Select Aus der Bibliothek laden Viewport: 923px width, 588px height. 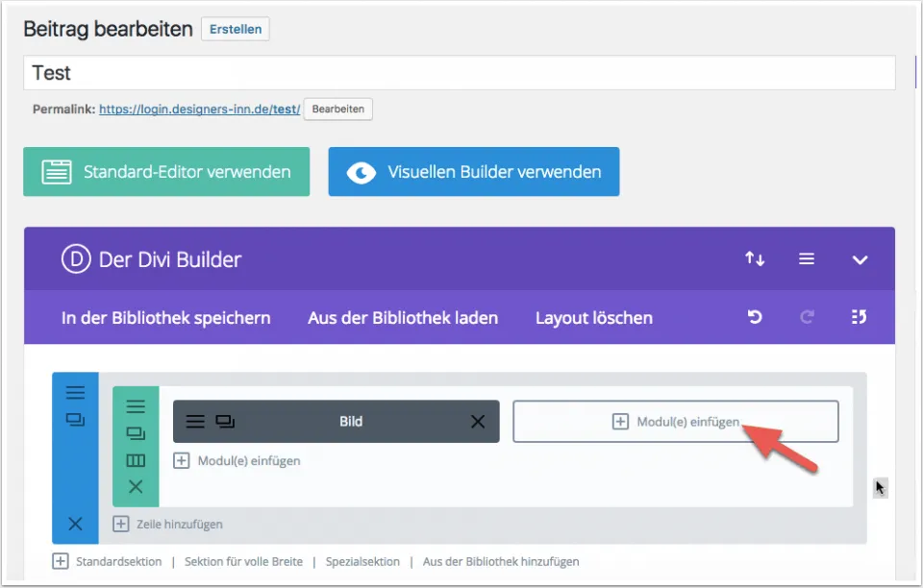point(403,317)
